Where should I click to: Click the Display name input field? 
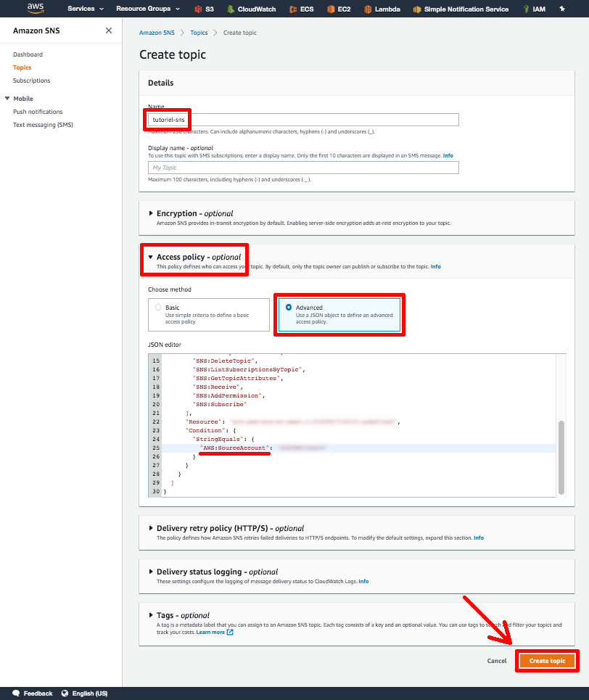[x=303, y=168]
